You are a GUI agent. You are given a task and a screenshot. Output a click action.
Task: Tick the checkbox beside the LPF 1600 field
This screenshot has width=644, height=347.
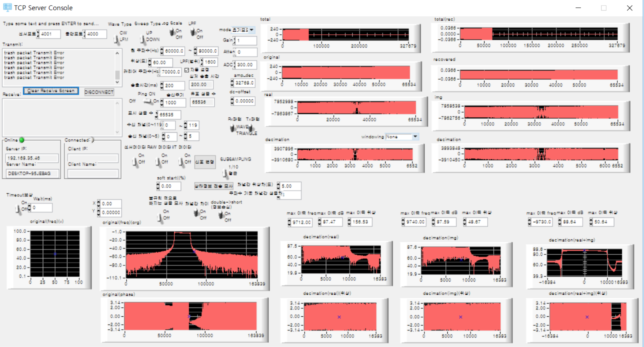tap(187, 70)
